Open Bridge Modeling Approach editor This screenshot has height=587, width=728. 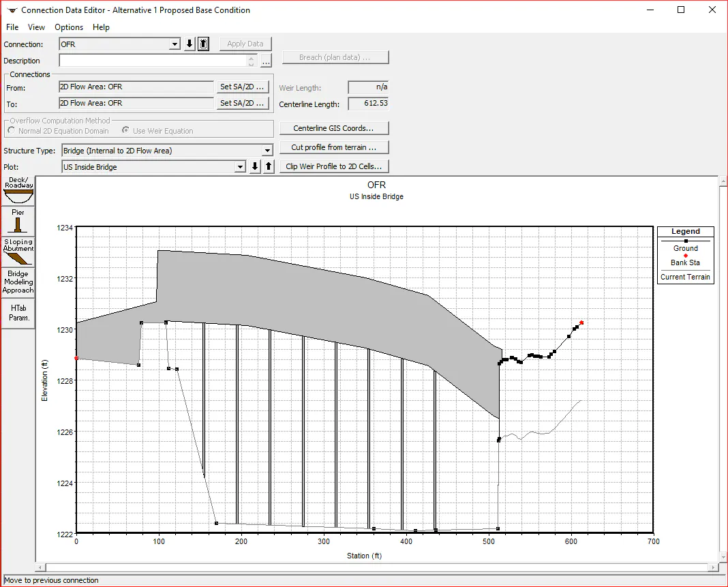pos(18,282)
